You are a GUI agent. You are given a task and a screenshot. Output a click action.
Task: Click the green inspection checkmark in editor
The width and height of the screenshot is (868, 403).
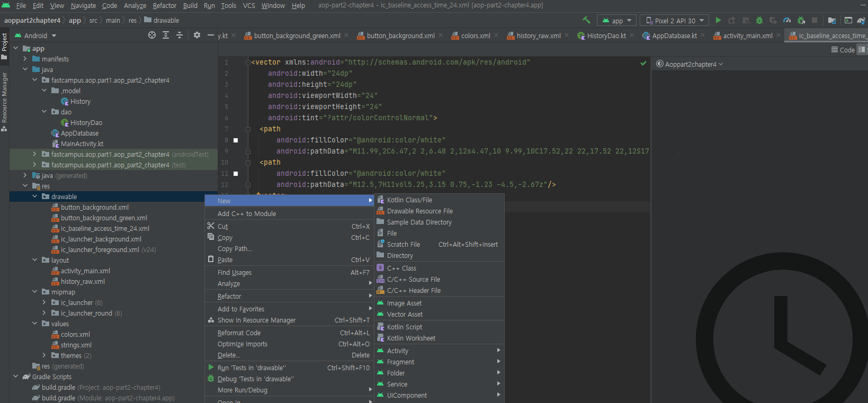click(643, 63)
